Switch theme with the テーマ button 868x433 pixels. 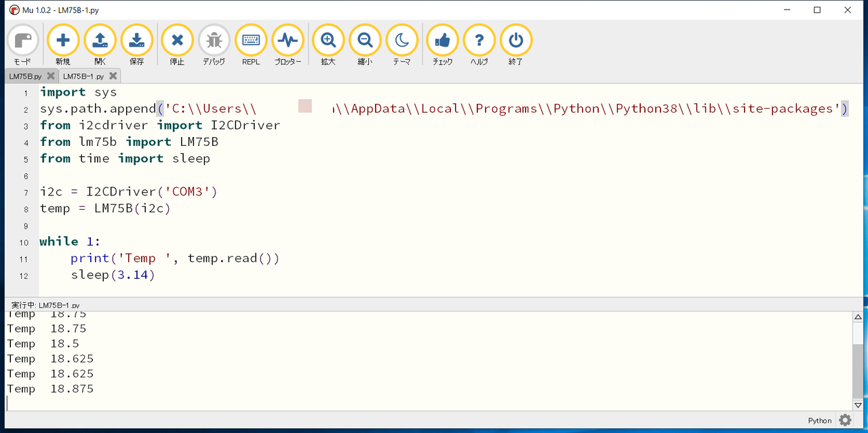coord(401,45)
